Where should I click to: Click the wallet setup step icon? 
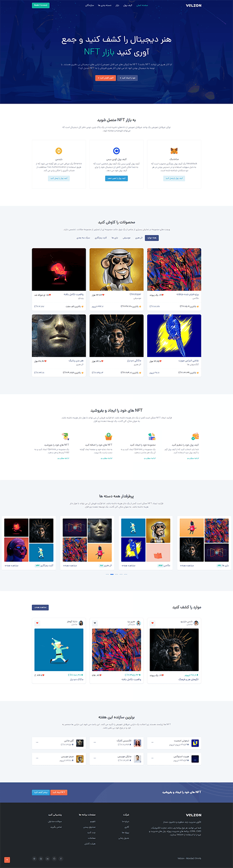click(196, 436)
